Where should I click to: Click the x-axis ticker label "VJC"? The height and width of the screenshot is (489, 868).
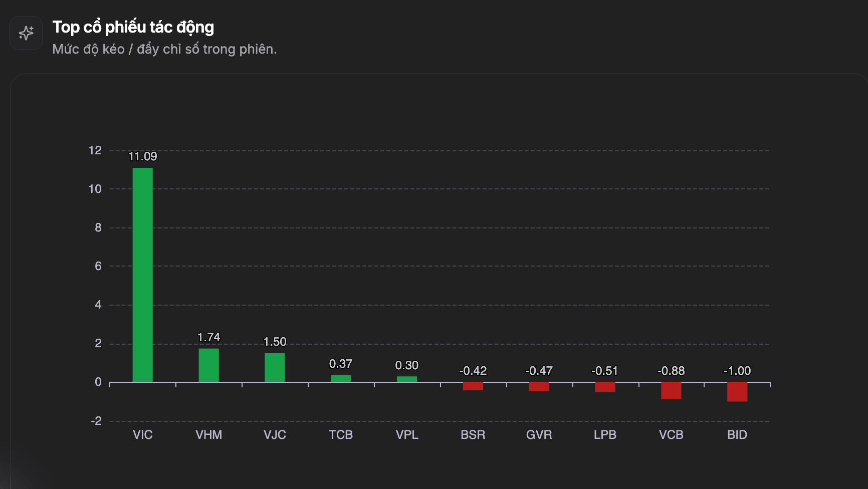[275, 435]
